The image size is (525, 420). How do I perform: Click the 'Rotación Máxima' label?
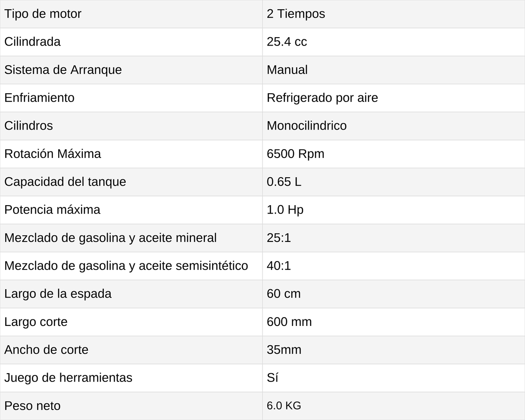pyautogui.click(x=52, y=154)
